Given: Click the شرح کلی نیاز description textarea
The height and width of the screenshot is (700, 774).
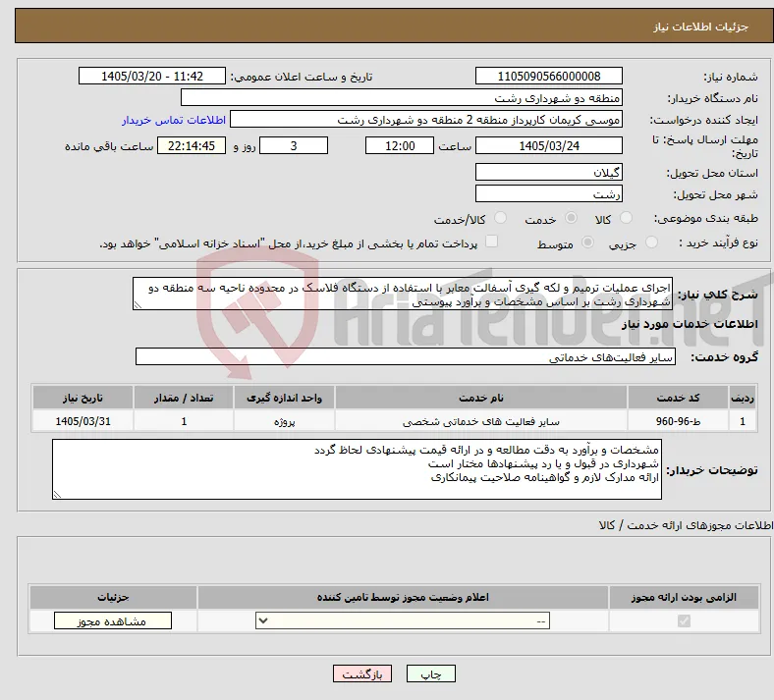Looking at the screenshot, I should pos(403,294).
